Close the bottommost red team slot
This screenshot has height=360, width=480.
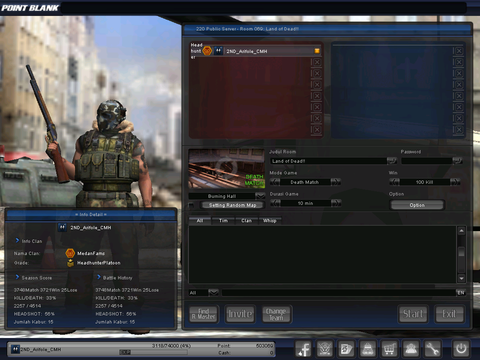[317, 130]
